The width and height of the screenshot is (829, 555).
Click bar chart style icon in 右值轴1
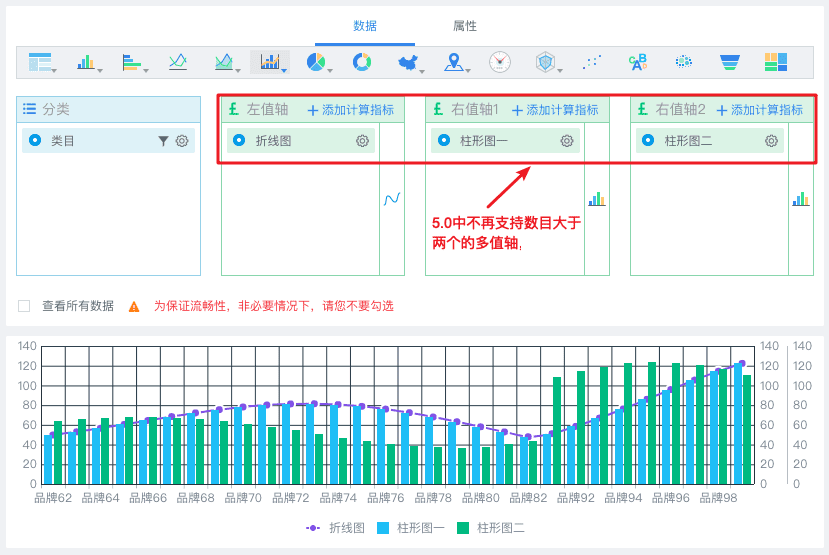tap(597, 199)
